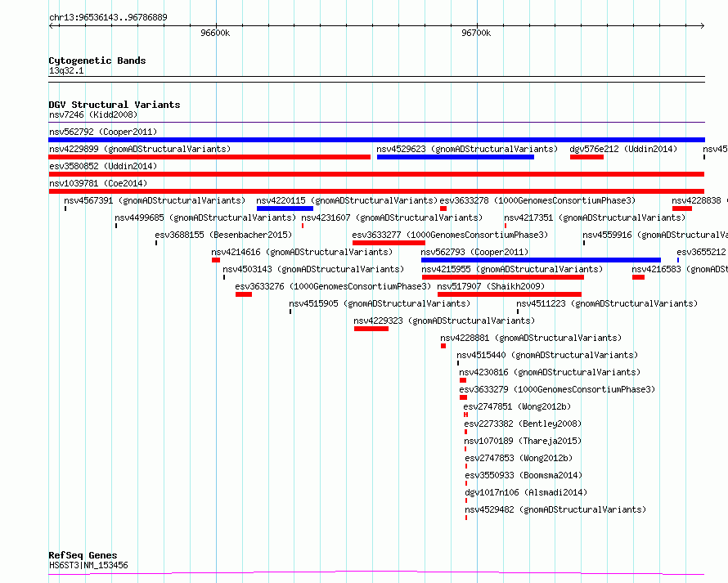Viewport: 728px width, 583px height.
Task: Select the chr13:96536143..96786889 coordinates text
Action: tap(108, 18)
